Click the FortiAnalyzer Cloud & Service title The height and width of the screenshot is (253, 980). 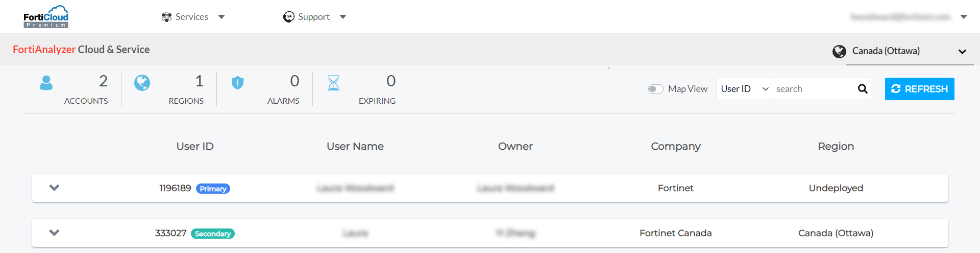[x=81, y=50]
